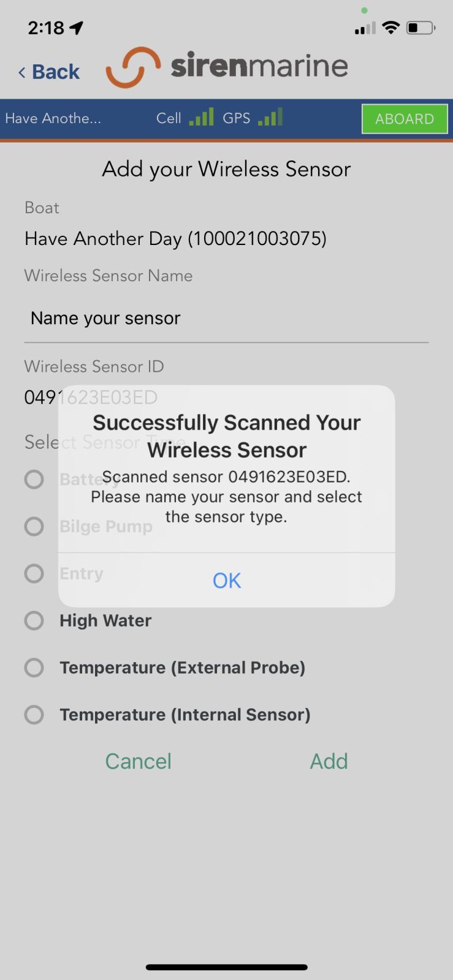
Task: Tap the Cell signal strength bars
Action: pyautogui.click(x=201, y=116)
